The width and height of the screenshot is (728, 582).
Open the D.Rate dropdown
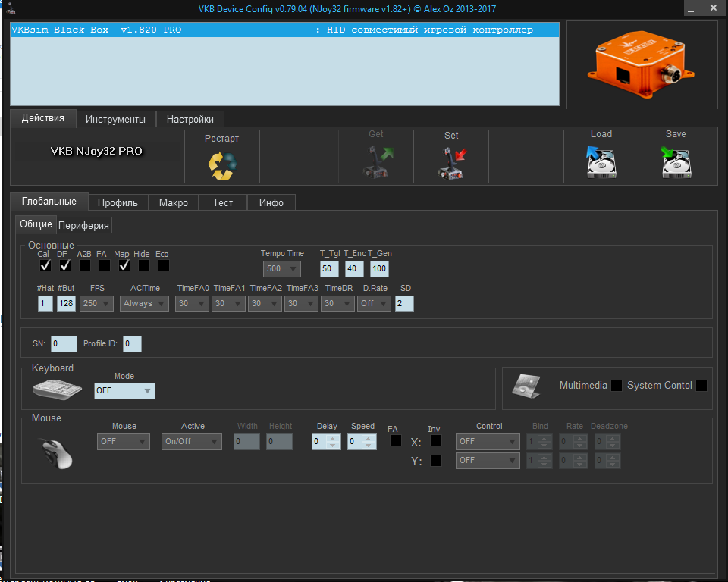click(374, 304)
